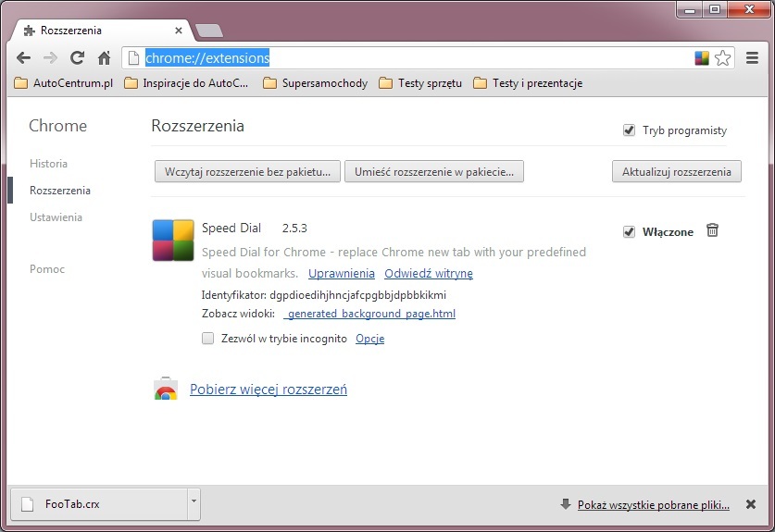Click the Chrome Web Store bag icon

(166, 389)
